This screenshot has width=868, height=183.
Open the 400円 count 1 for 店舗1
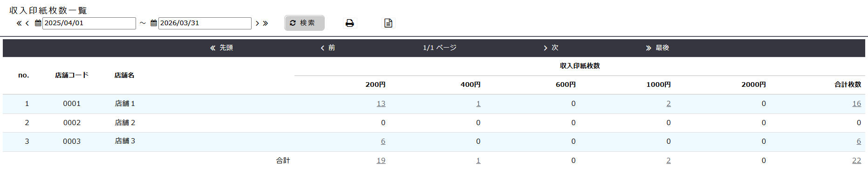(478, 104)
